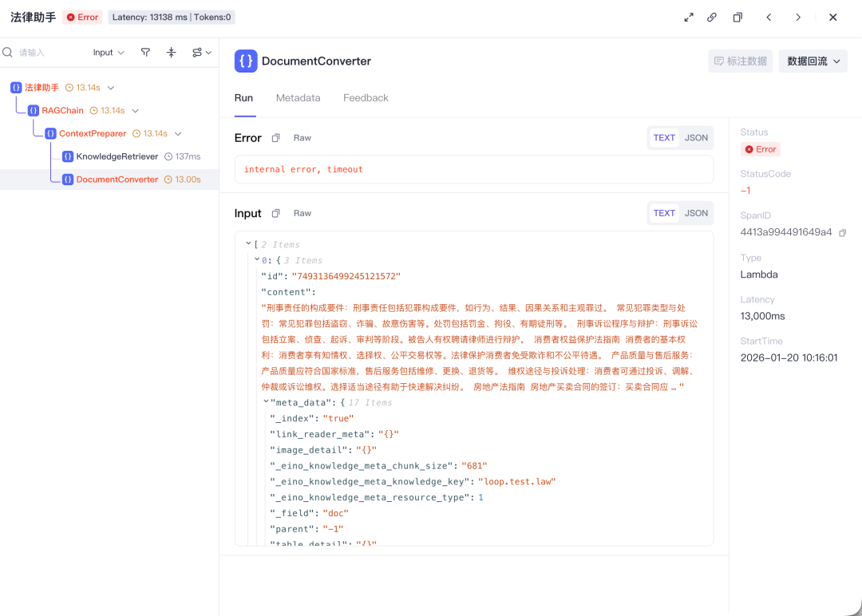Open the 数据回流 dropdown
Image resolution: width=862 pixels, height=616 pixels.
click(813, 61)
